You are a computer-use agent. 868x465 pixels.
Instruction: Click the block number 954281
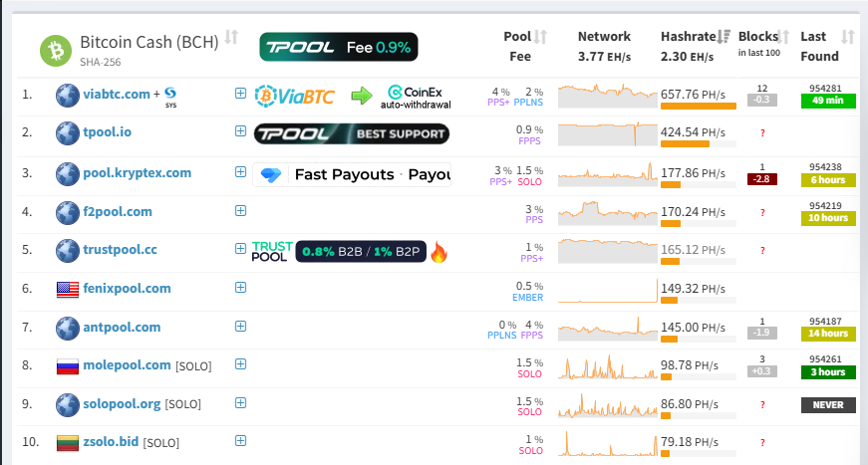click(x=825, y=89)
